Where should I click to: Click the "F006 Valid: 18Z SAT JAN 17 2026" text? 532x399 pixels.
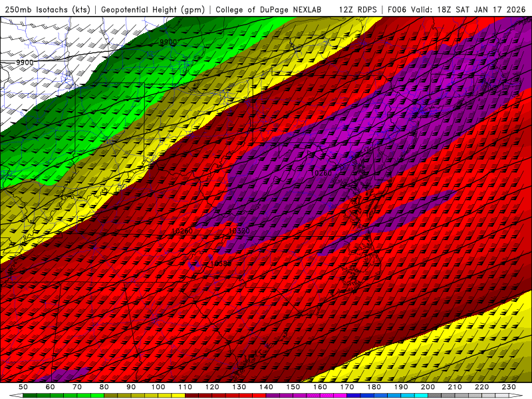(456, 9)
